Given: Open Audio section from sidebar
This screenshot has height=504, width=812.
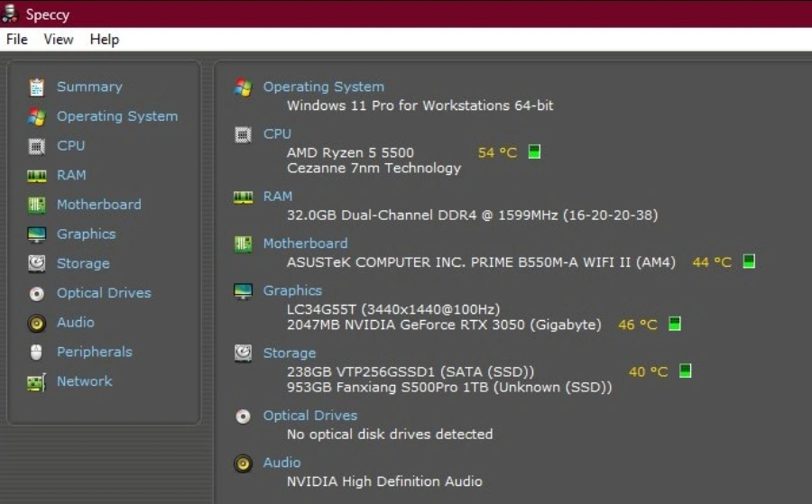Looking at the screenshot, I should 75,323.
